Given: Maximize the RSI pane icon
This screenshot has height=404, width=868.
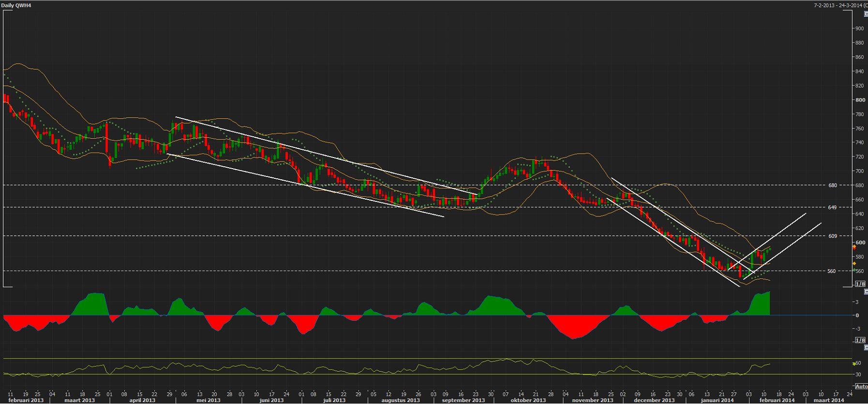Looking at the screenshot, I should (866, 347).
